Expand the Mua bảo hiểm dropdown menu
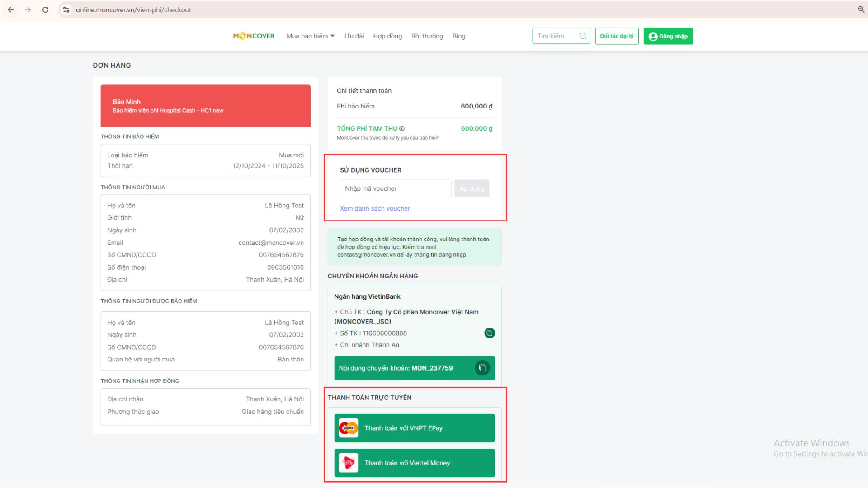 (311, 36)
